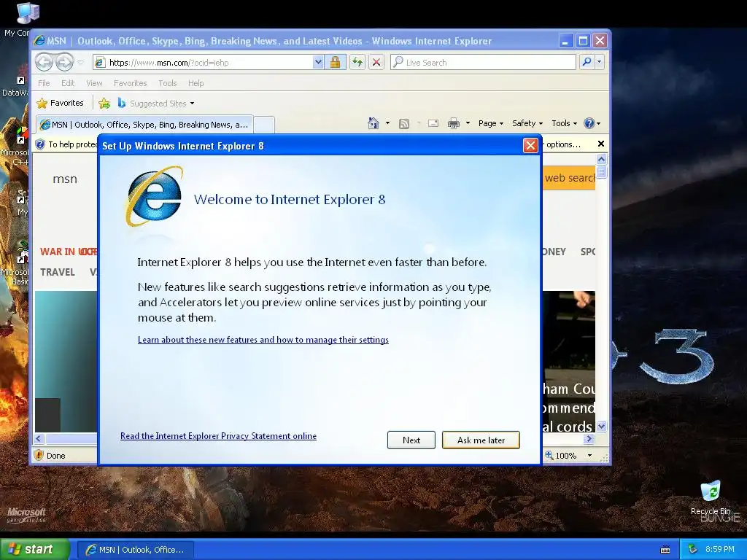Open the Favorites menu in menu bar
The height and width of the screenshot is (560, 747).
[130, 83]
